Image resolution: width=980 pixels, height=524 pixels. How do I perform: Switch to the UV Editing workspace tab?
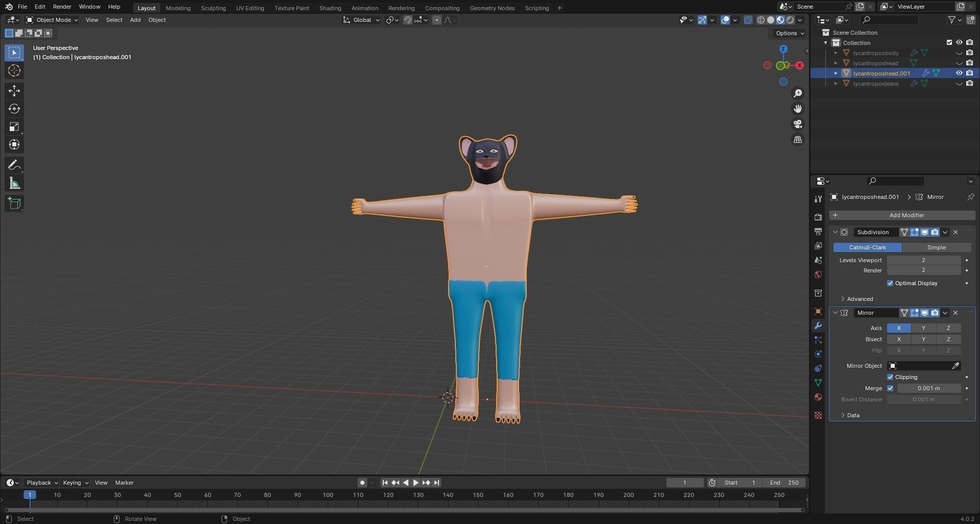coord(250,8)
